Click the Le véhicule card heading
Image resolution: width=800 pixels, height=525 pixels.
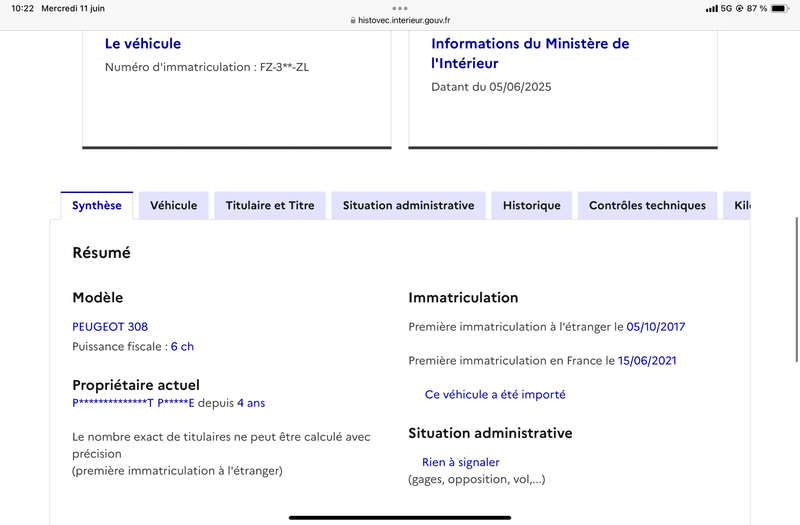click(x=143, y=44)
